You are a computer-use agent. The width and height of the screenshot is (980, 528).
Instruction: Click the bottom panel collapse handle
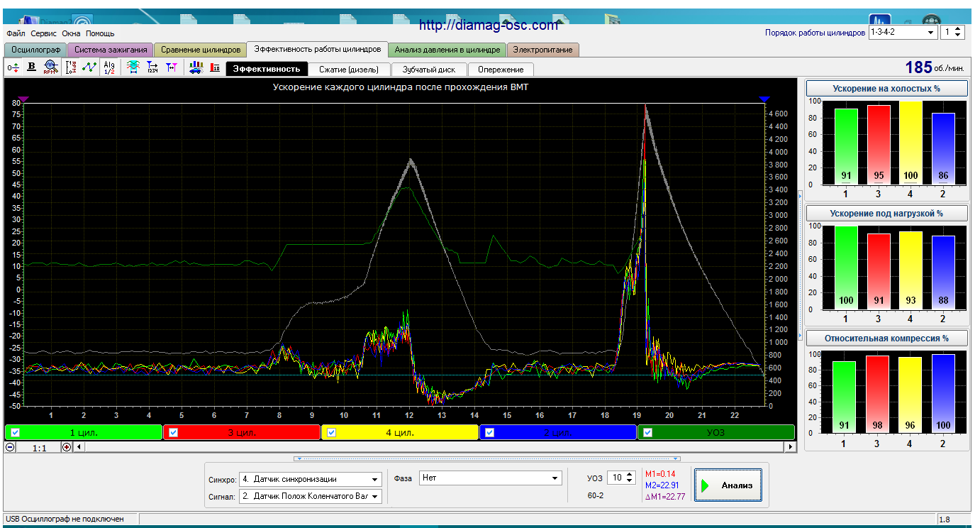487,458
